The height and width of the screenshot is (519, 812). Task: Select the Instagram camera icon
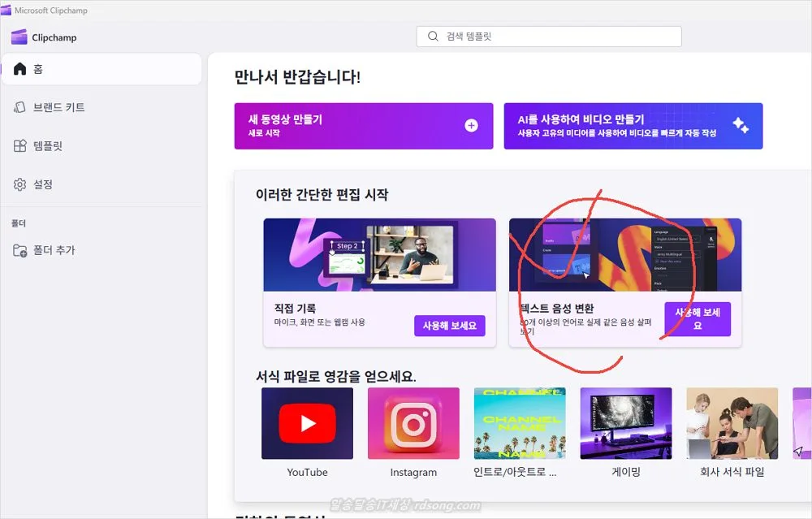(x=413, y=422)
